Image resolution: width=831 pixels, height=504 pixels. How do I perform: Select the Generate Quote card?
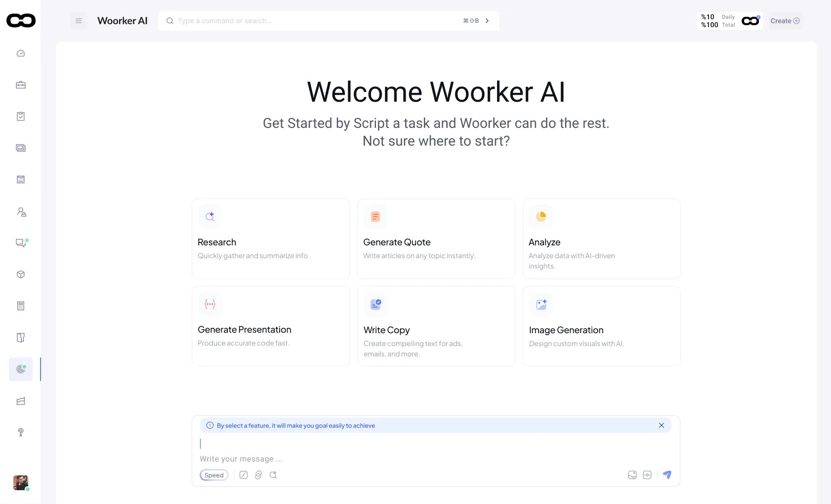(x=436, y=239)
